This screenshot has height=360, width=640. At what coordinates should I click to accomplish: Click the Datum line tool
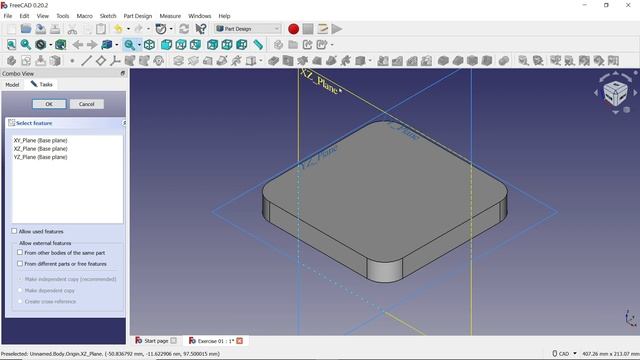pyautogui.click(x=87, y=61)
